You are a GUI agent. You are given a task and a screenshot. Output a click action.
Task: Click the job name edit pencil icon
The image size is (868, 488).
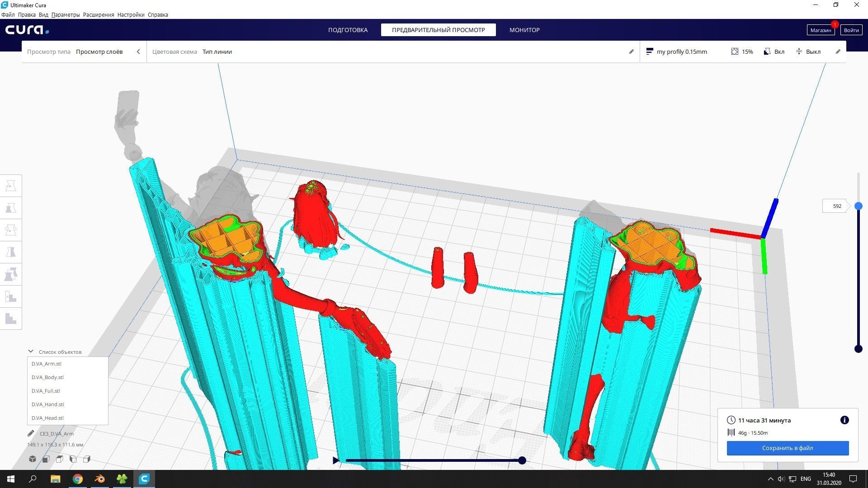31,433
